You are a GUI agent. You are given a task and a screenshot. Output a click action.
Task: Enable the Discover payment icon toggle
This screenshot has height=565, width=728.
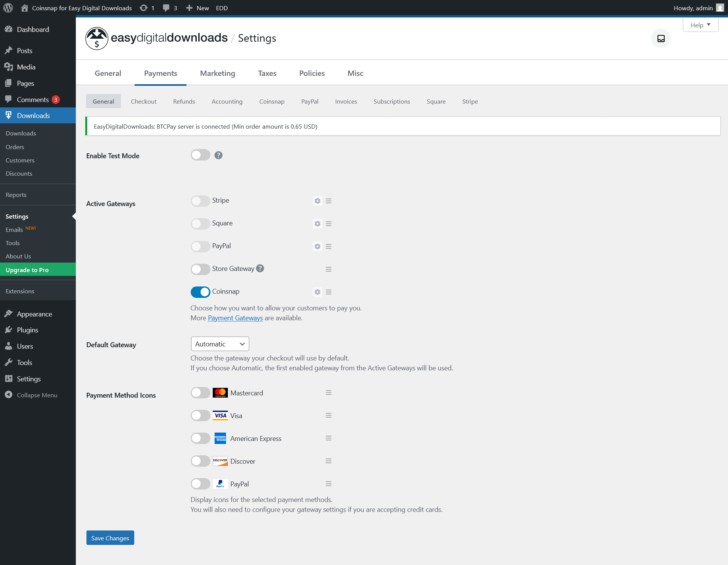point(200,461)
